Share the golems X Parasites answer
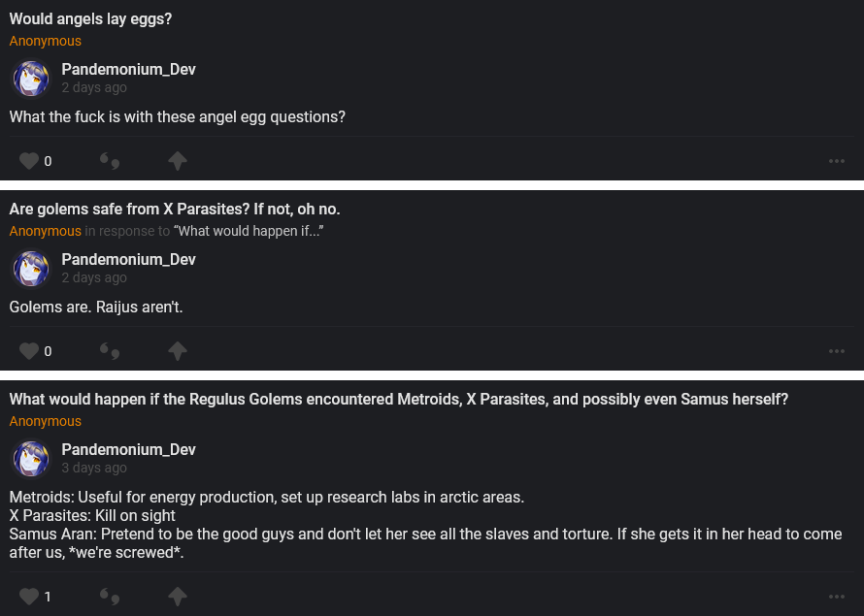864x616 pixels. pos(177,351)
